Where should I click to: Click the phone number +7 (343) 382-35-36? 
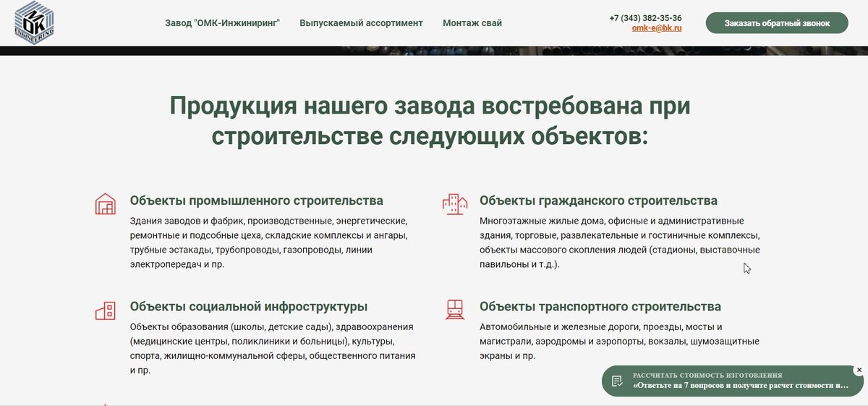pyautogui.click(x=645, y=18)
